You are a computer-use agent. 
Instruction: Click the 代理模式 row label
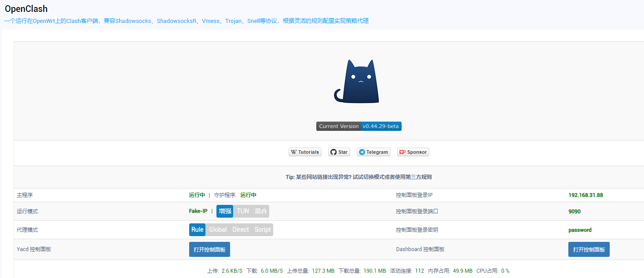[27, 230]
